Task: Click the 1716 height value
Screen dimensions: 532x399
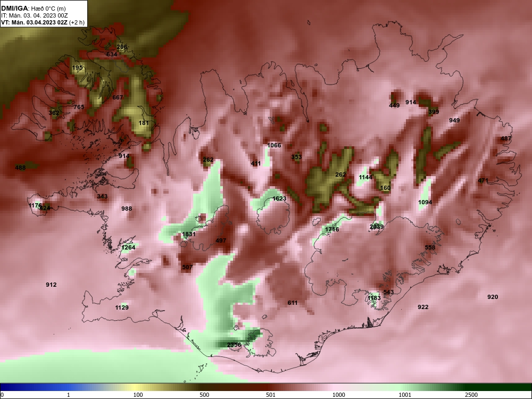Action: point(332,229)
